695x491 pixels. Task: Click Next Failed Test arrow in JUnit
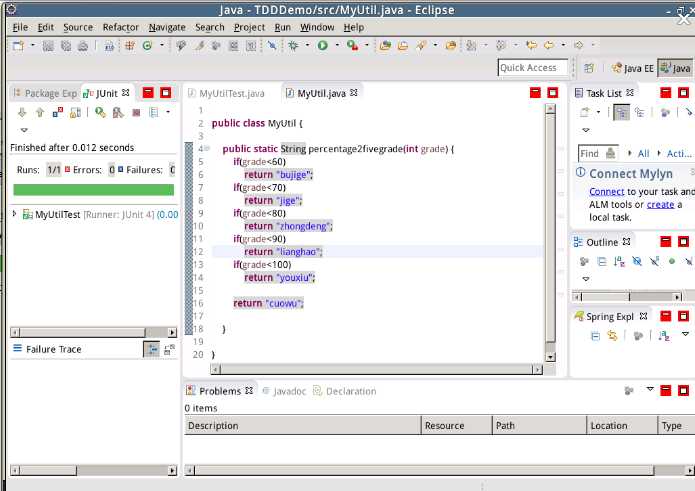pos(22,113)
